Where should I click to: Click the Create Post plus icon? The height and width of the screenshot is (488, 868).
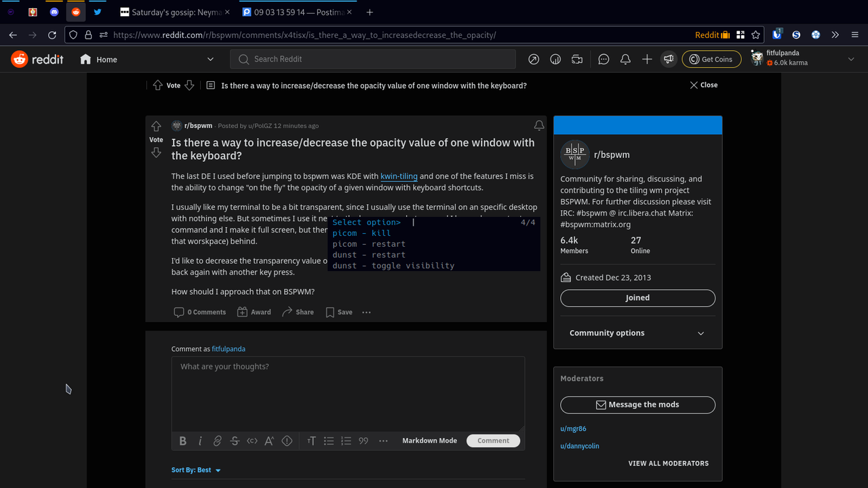[x=647, y=60]
